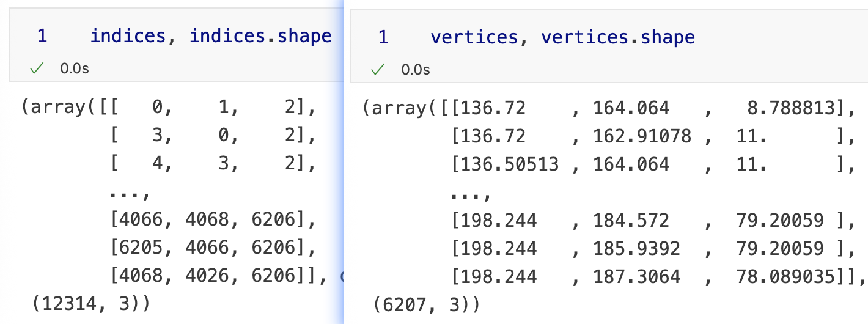This screenshot has height=324, width=868.
Task: Click line number 1 of the indices cell
Action: (42, 37)
